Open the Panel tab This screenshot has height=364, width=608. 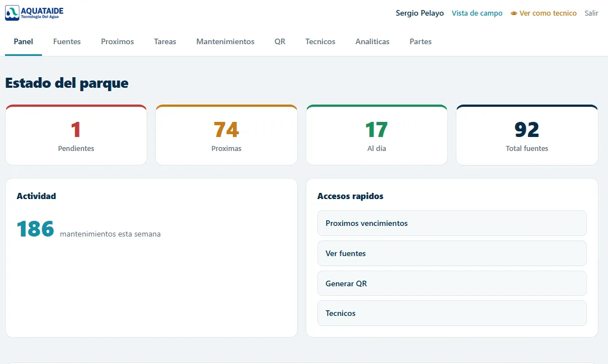(24, 41)
